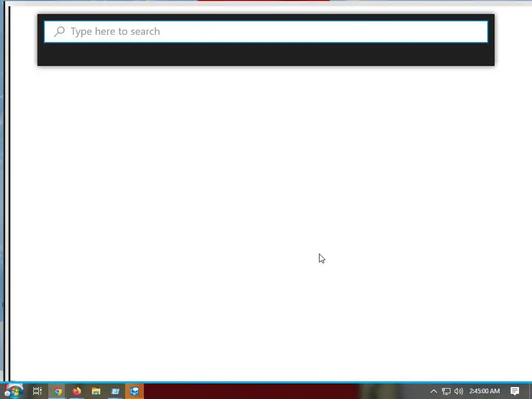Open File Explorer from the taskbar
This screenshot has height=399, width=532.
coord(96,391)
